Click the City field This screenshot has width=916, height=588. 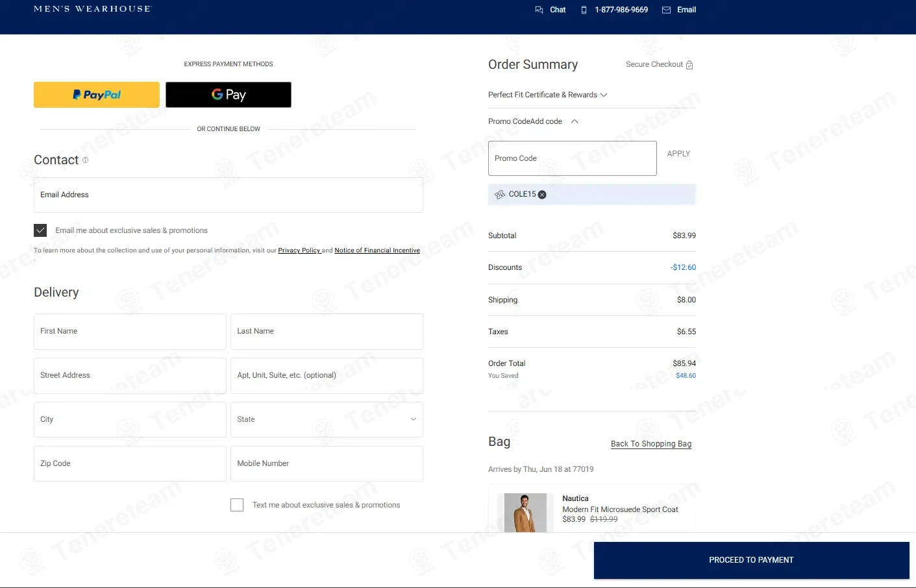(x=130, y=420)
